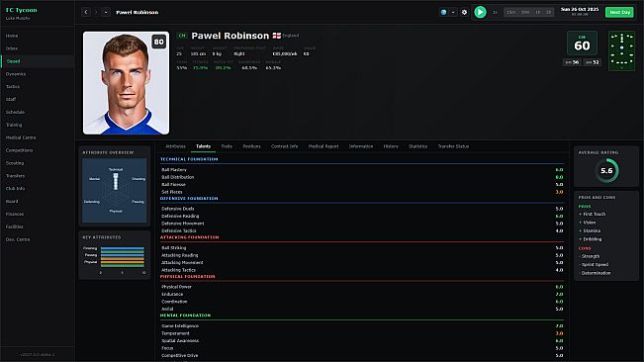The width and height of the screenshot is (644, 362).
Task: Advance time by 15m
Action: point(510,12)
